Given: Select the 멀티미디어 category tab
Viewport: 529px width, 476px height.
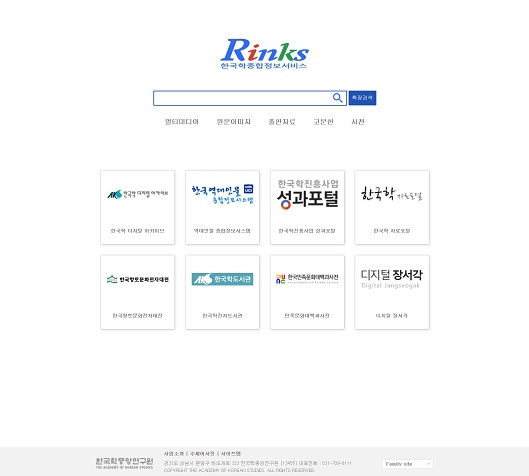Looking at the screenshot, I should tap(182, 121).
